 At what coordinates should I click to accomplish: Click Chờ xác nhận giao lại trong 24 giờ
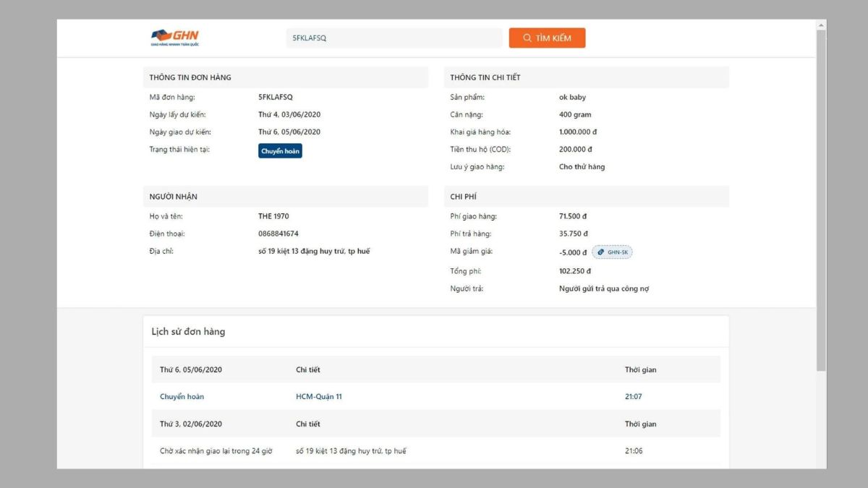coord(216,451)
